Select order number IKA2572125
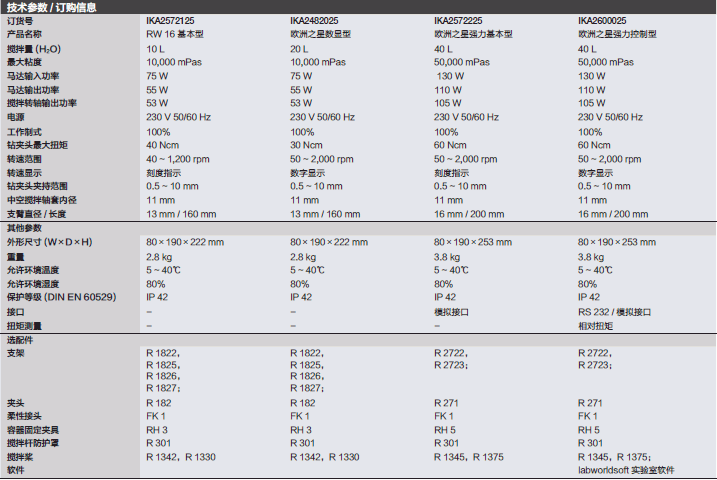Image resolution: width=717 pixels, height=480 pixels. click(x=170, y=21)
